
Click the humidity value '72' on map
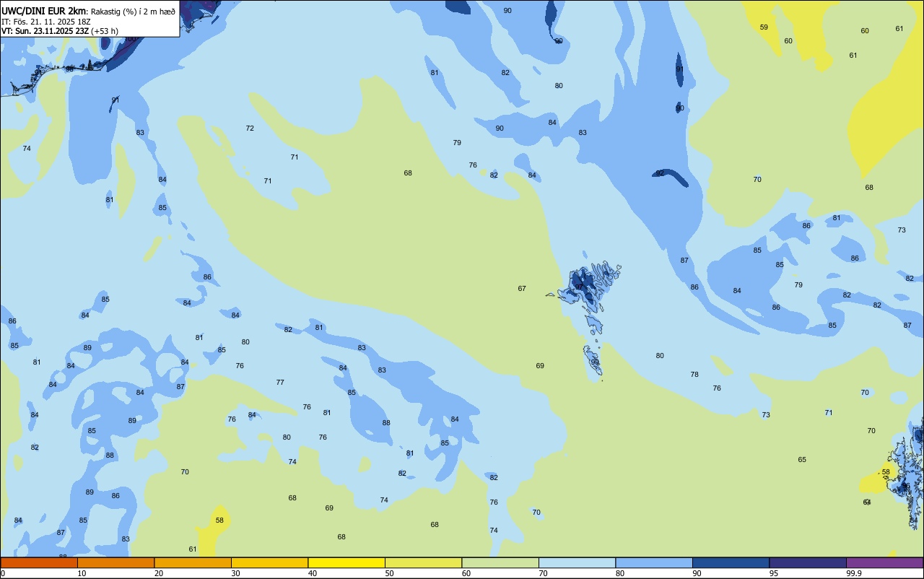pyautogui.click(x=250, y=128)
